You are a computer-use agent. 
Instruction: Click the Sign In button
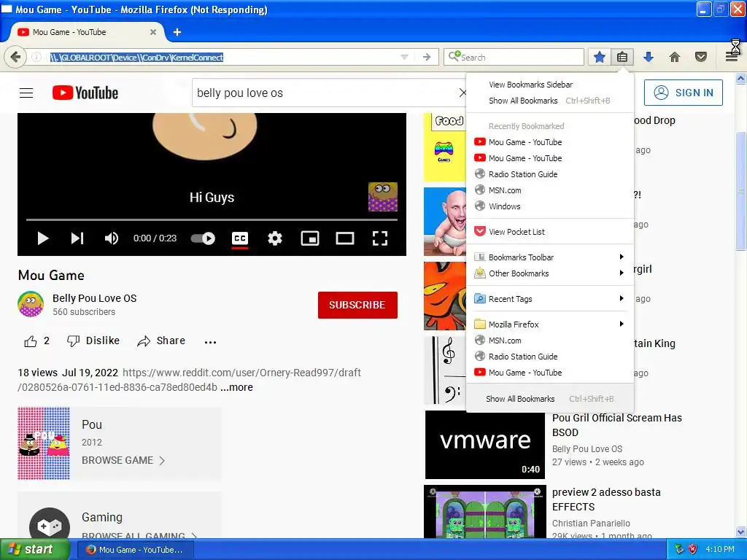pos(683,93)
